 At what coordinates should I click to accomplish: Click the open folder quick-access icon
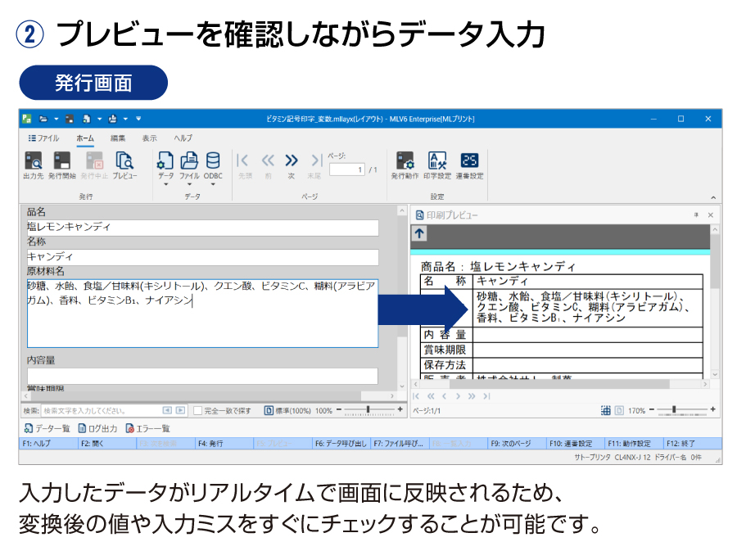point(43,119)
